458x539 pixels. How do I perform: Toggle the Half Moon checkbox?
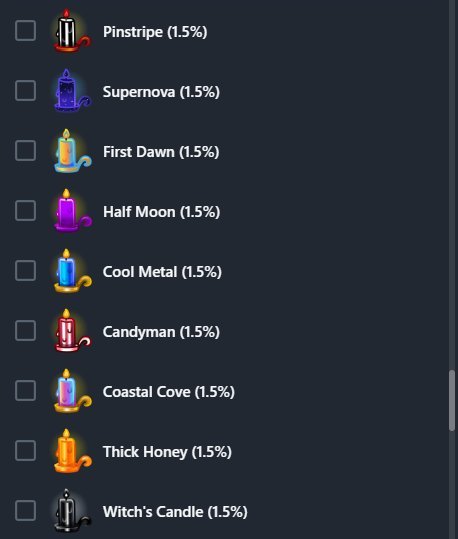click(25, 211)
